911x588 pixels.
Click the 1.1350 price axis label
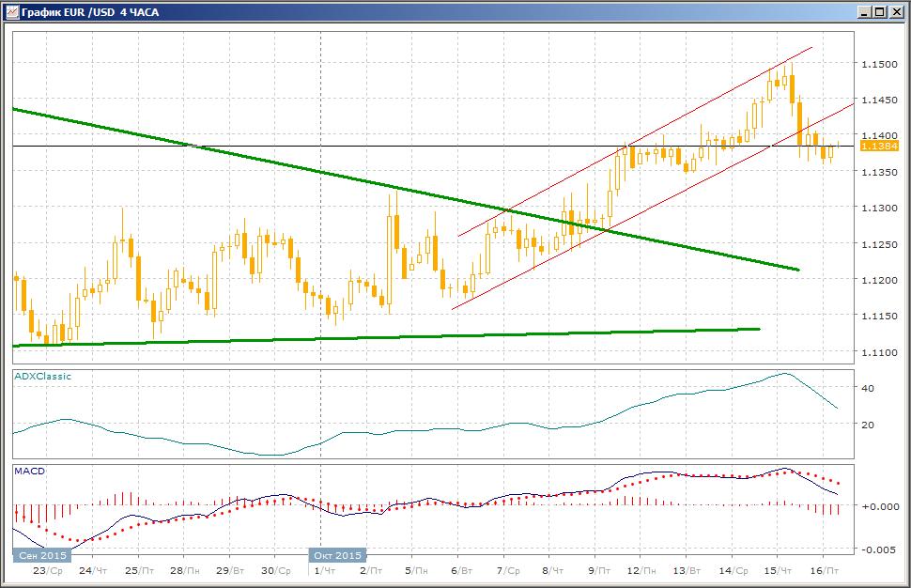(878, 172)
